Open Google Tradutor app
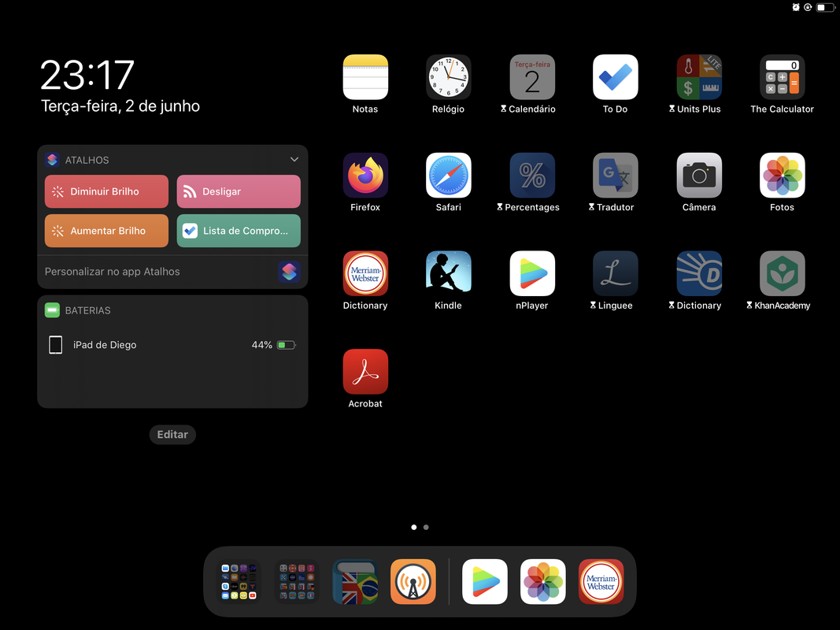This screenshot has width=840, height=630. [615, 175]
